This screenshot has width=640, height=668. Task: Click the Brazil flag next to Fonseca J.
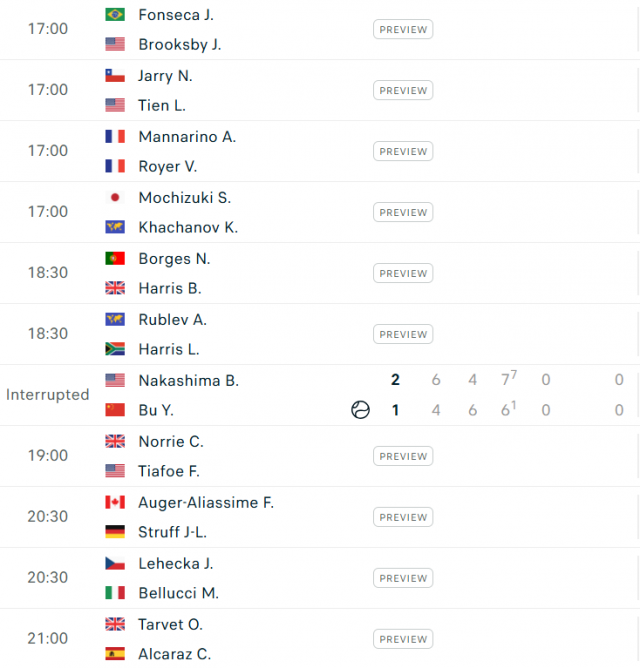click(115, 14)
